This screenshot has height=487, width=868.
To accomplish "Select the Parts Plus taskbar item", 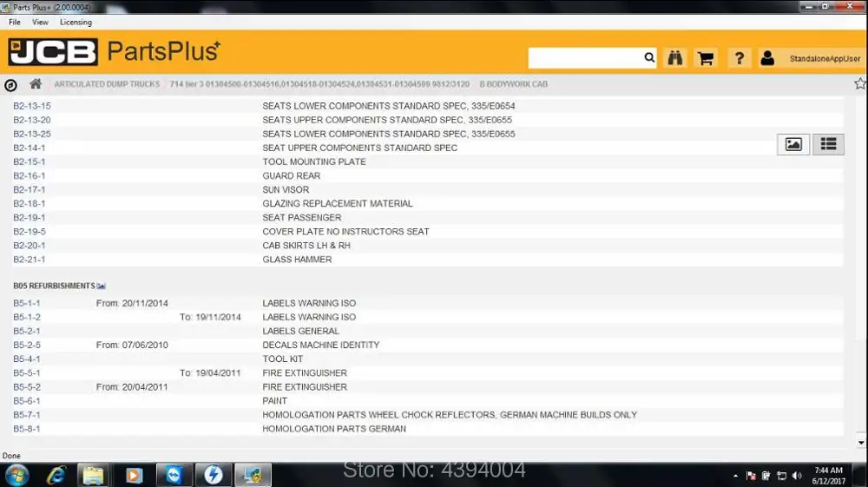I will point(253,475).
